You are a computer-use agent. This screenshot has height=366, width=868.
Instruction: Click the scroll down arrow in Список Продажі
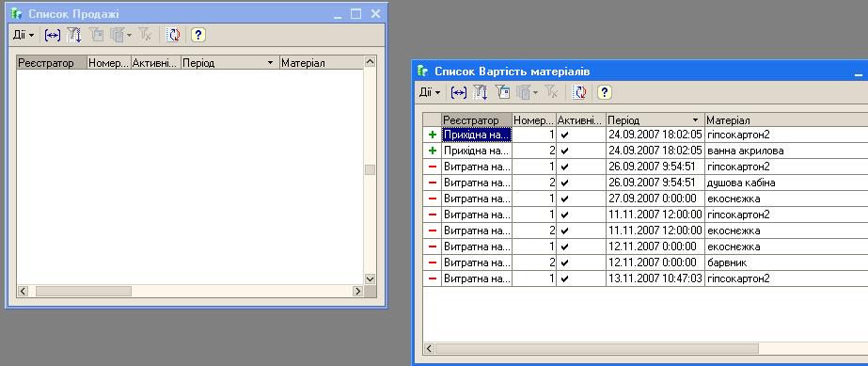[370, 278]
